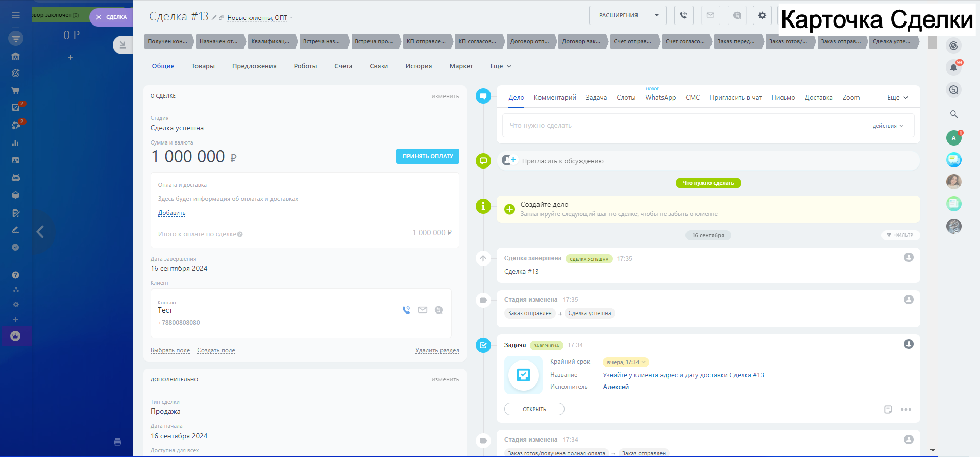Screen dimensions: 980x457
Task: Click the phone call icon in header
Action: pos(683,15)
